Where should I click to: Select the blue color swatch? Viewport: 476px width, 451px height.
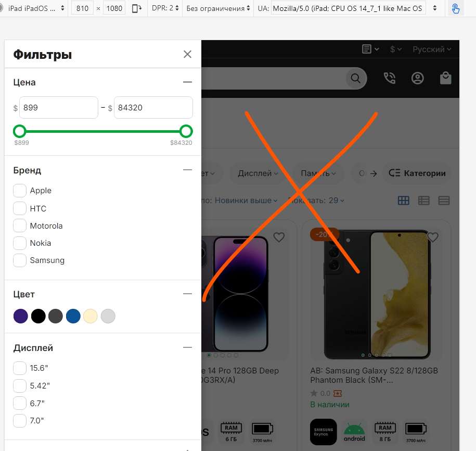(73, 316)
